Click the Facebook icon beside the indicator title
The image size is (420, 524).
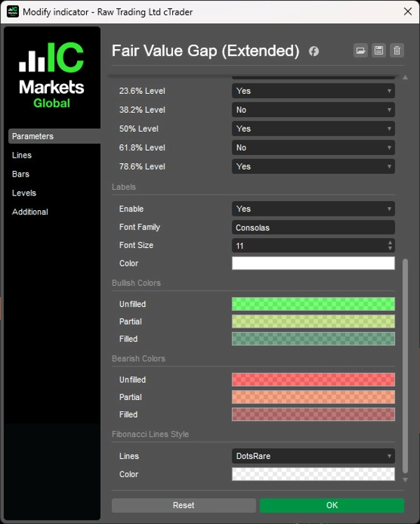point(314,51)
